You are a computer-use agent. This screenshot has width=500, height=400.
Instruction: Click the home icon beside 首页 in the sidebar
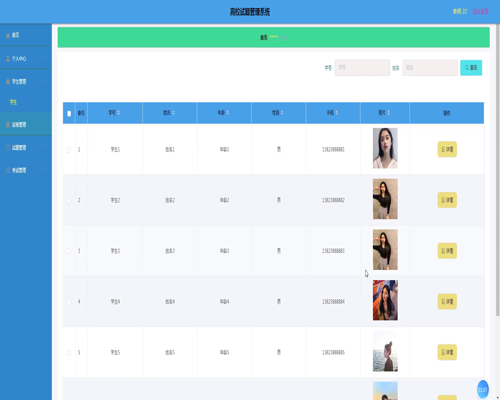pos(8,35)
